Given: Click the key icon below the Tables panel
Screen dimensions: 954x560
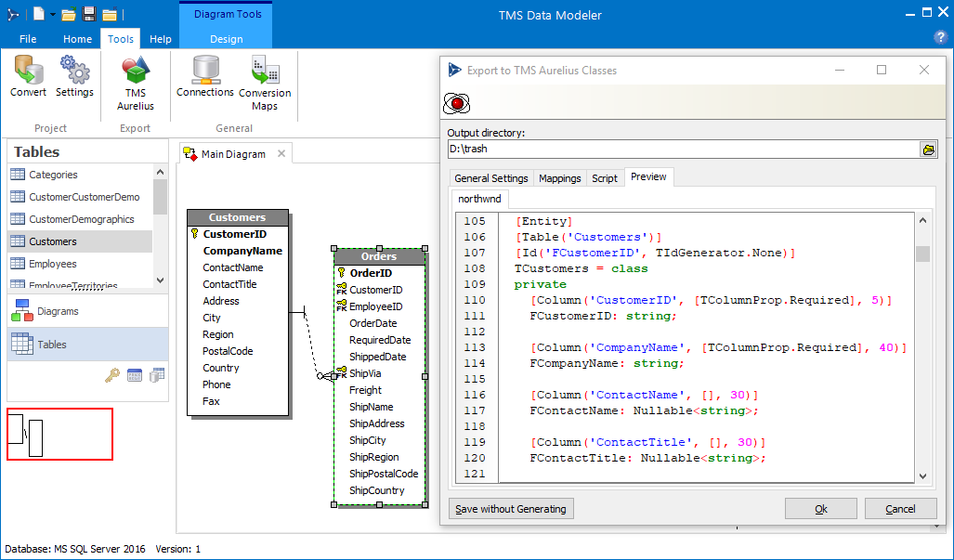Looking at the screenshot, I should 111,375.
